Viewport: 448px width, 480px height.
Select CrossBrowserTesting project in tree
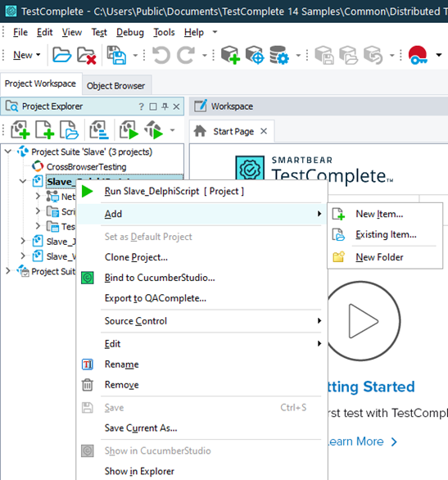click(x=86, y=167)
